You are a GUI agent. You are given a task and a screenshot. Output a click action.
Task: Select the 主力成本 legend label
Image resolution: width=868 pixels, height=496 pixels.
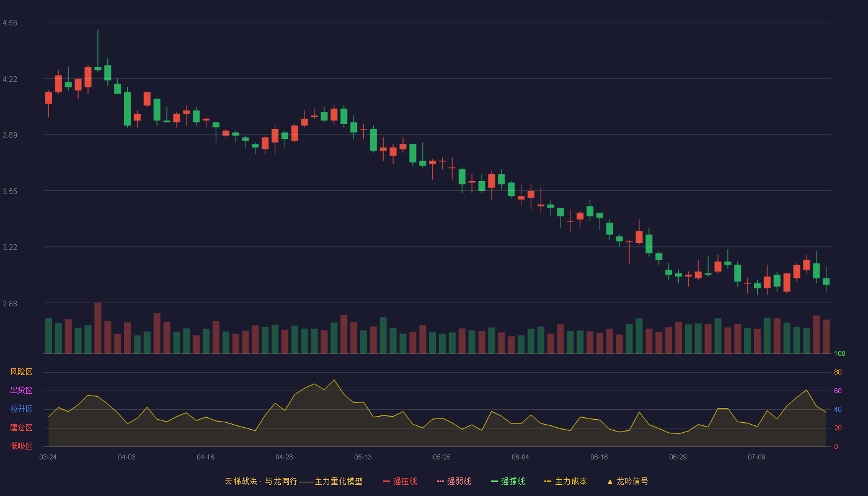point(570,481)
